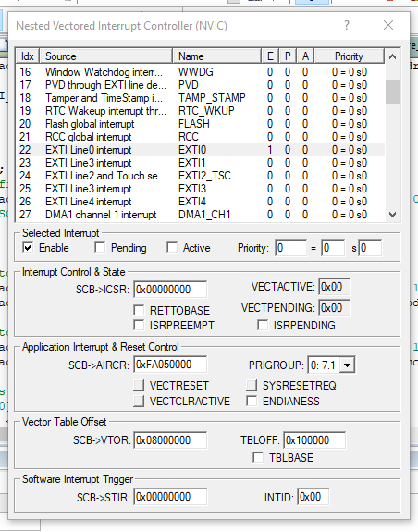Viewport: 418px width, 532px height.
Task: Close the NVIC dialog
Action: pyautogui.click(x=388, y=26)
